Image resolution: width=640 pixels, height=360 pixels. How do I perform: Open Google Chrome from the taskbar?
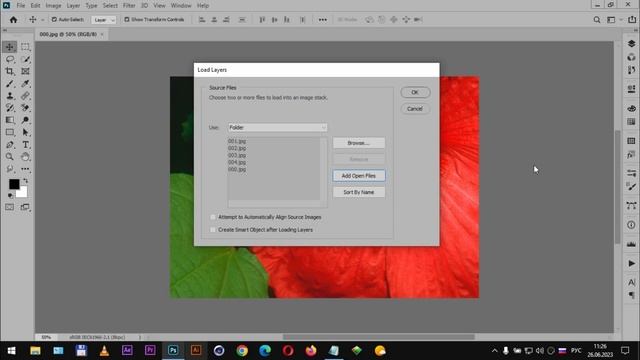(242, 351)
